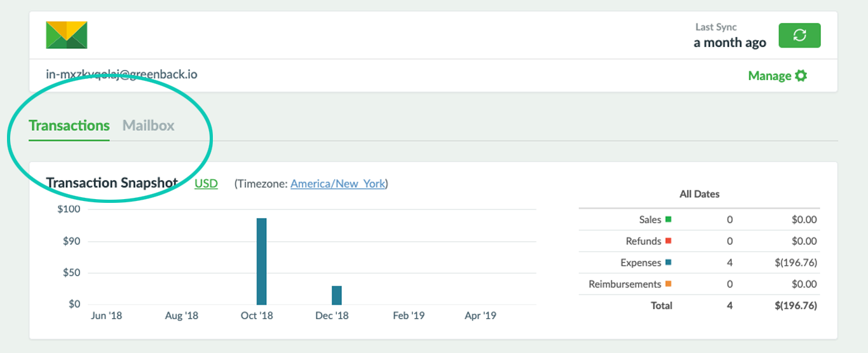
Task: Click the tall Oct '18 expense bar
Action: pos(261,261)
